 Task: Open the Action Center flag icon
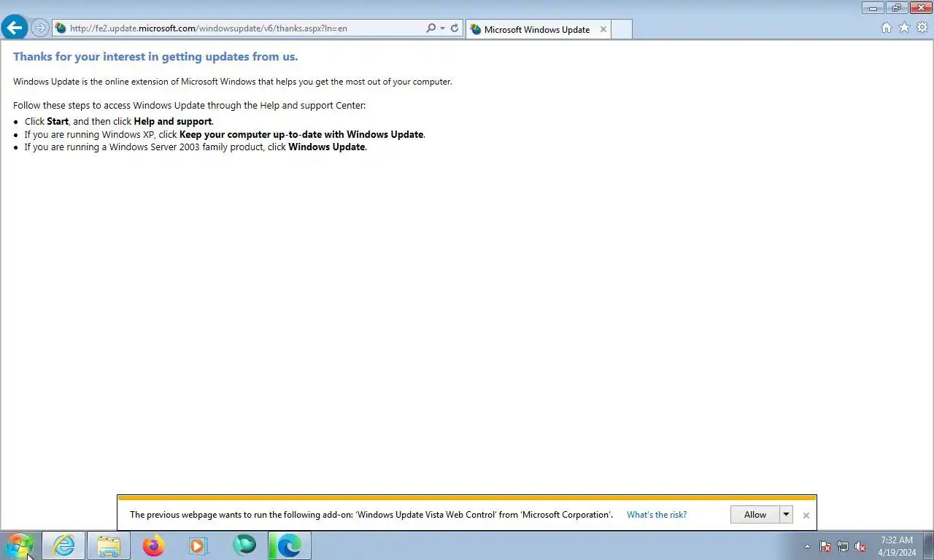(825, 546)
